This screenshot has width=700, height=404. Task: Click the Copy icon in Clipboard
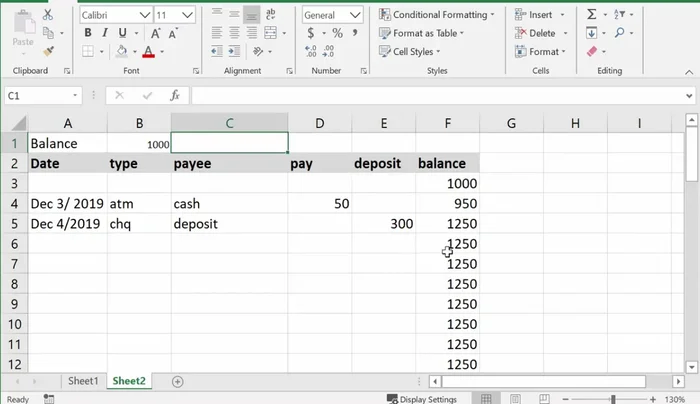coord(48,33)
